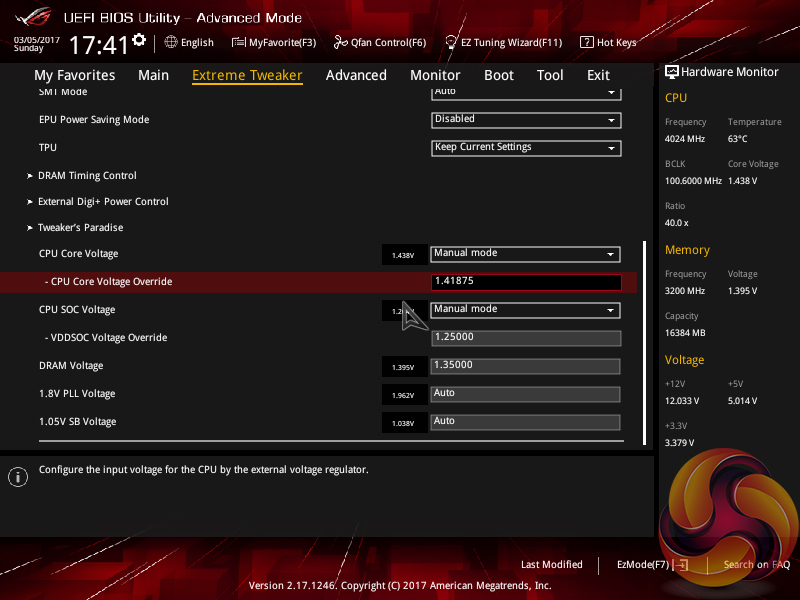Click memory capacity 16384 MB value

click(x=685, y=333)
